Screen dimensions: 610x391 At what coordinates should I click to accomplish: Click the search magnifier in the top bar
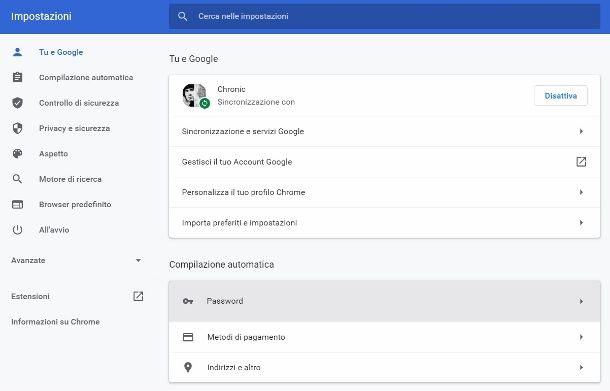(182, 16)
